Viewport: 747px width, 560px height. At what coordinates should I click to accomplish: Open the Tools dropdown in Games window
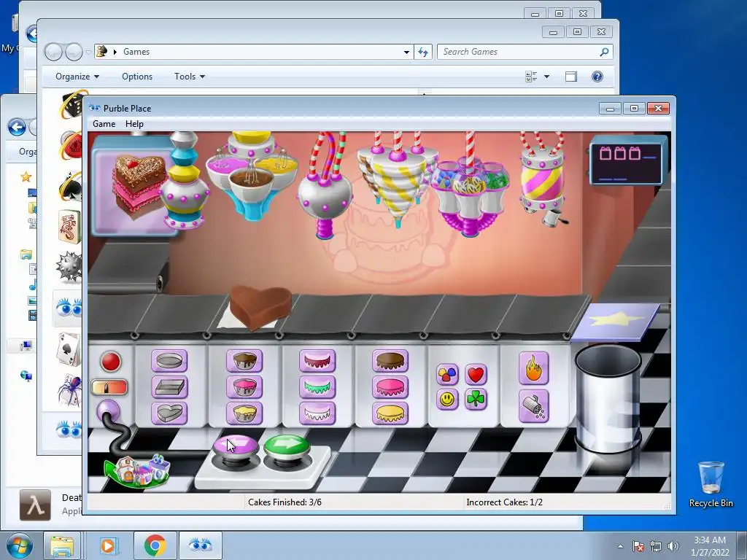(x=190, y=77)
